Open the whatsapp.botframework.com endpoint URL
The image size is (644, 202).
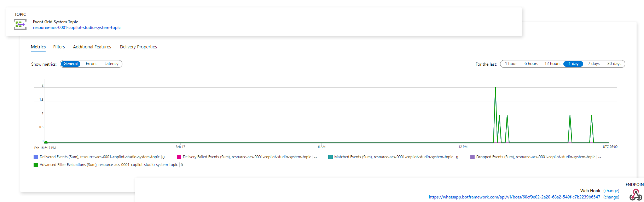(x=514, y=197)
